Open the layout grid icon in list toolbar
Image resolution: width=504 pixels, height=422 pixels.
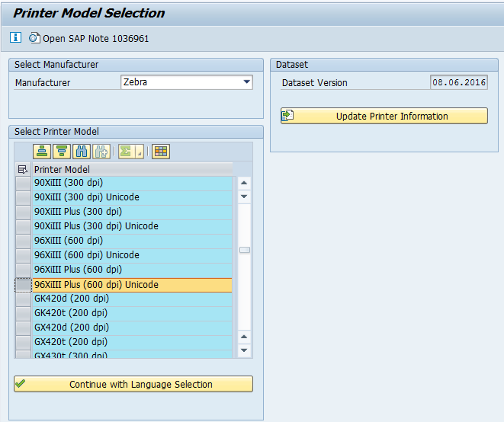(160, 152)
